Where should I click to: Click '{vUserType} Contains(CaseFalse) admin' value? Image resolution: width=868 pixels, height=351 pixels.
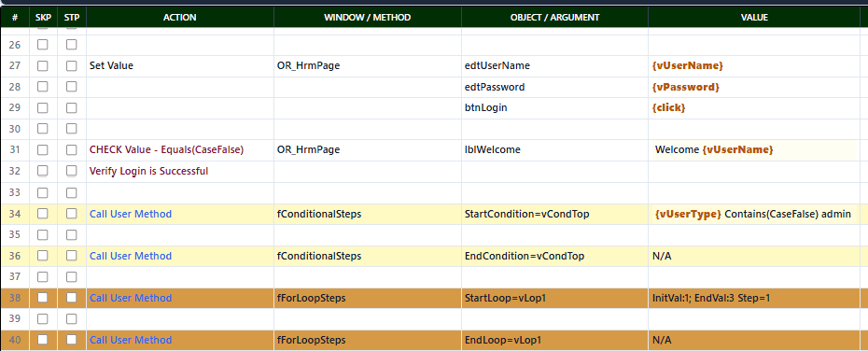pyautogui.click(x=754, y=214)
